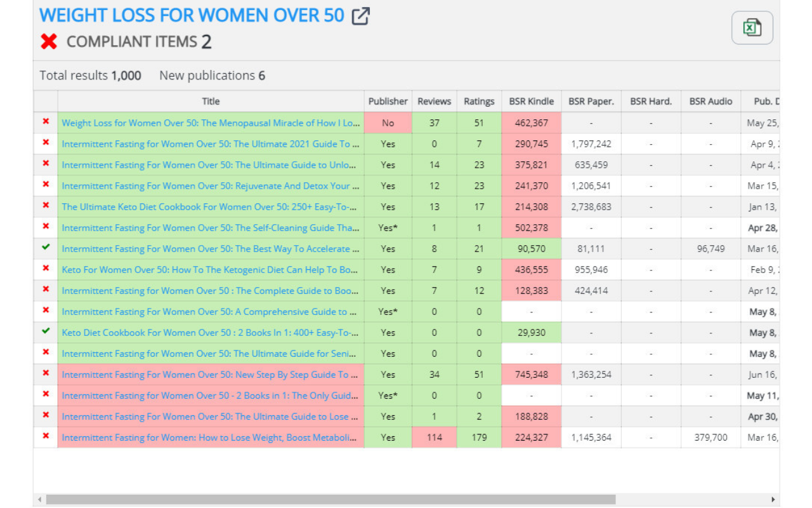Click green checkmark on the BSR 90,570 row
This screenshot has height=508, width=812.
[46, 248]
